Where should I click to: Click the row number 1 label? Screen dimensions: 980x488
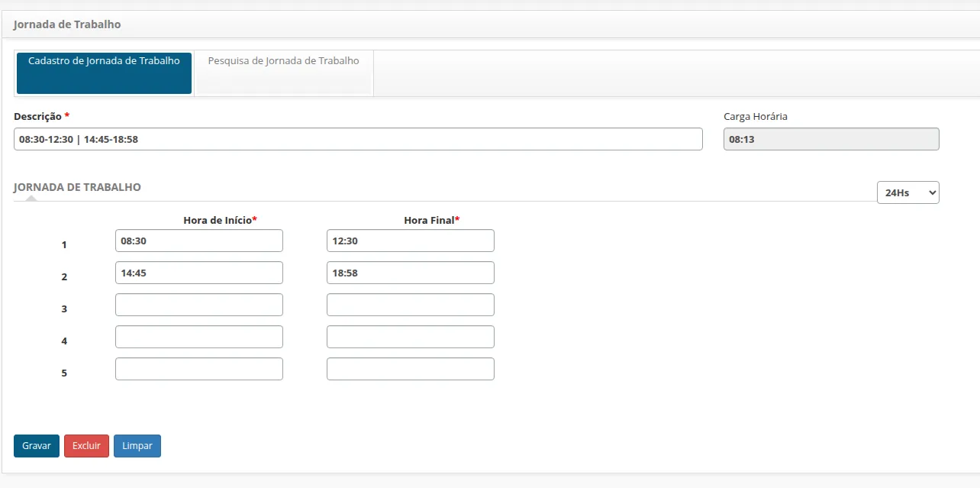tap(64, 245)
